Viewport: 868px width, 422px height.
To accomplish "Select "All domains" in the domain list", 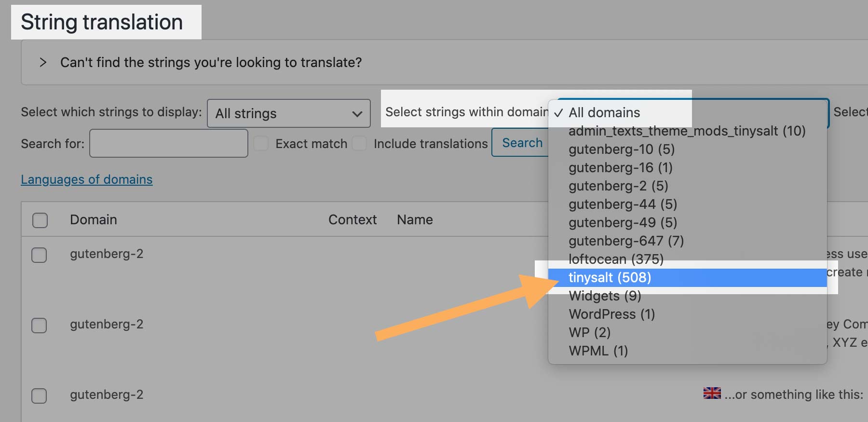I will tap(688, 112).
